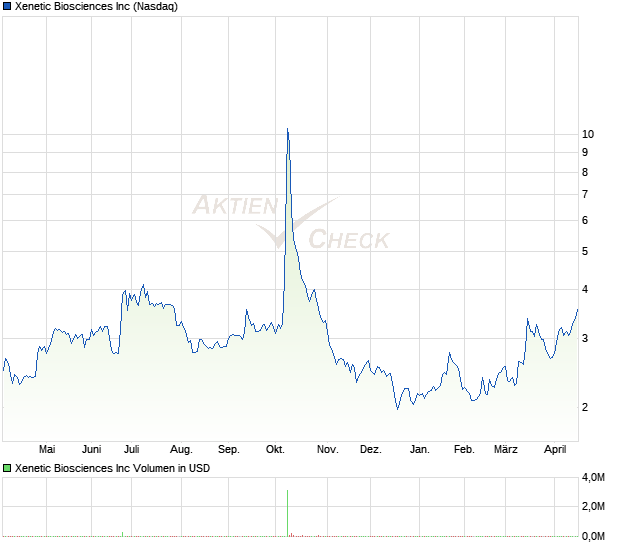Click the price axis value 10
The height and width of the screenshot is (546, 620).
pos(588,134)
